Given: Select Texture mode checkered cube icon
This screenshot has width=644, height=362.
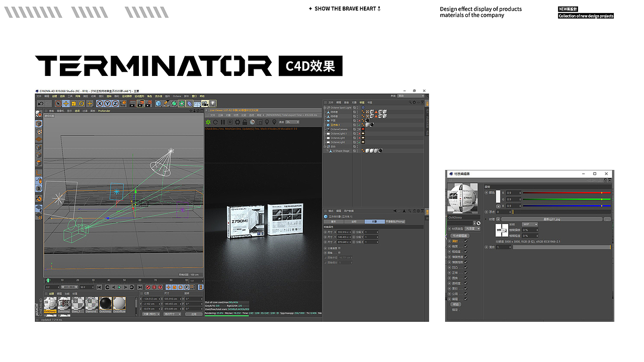Looking at the screenshot, I should click(x=38, y=131).
